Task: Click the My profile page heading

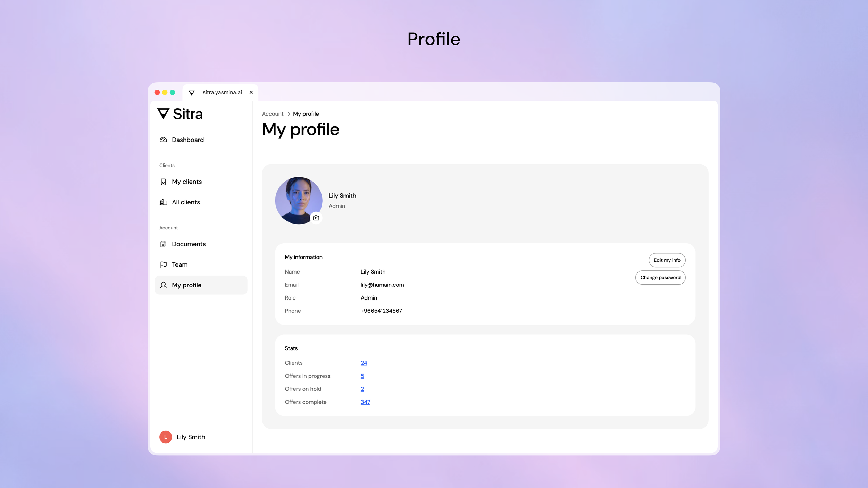Action: (x=300, y=130)
